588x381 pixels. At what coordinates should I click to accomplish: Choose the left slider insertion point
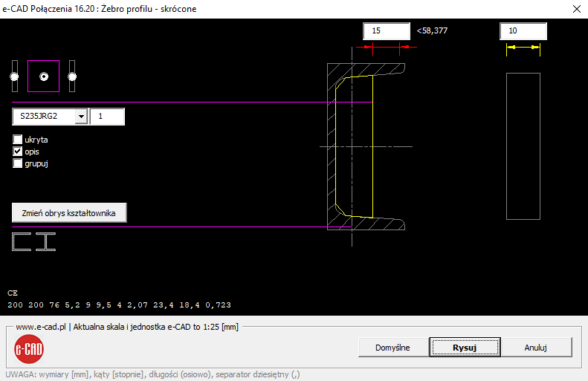pos(15,76)
